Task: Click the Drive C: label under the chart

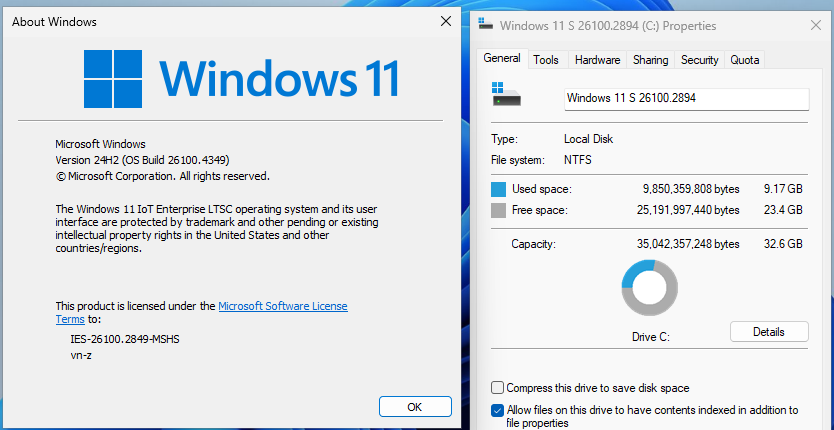Action: coord(650,337)
